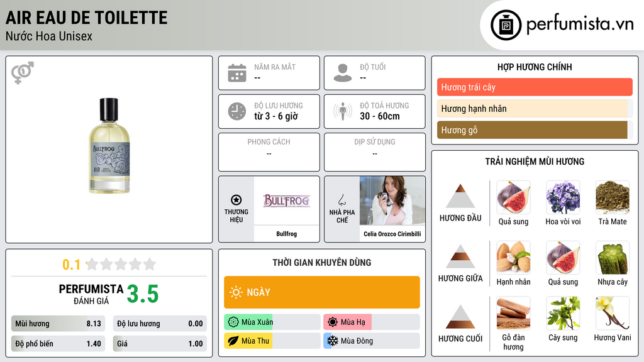The height and width of the screenshot is (362, 644).
Task: Click the Mùi hương 8.13 score bar
Action: 58,324
